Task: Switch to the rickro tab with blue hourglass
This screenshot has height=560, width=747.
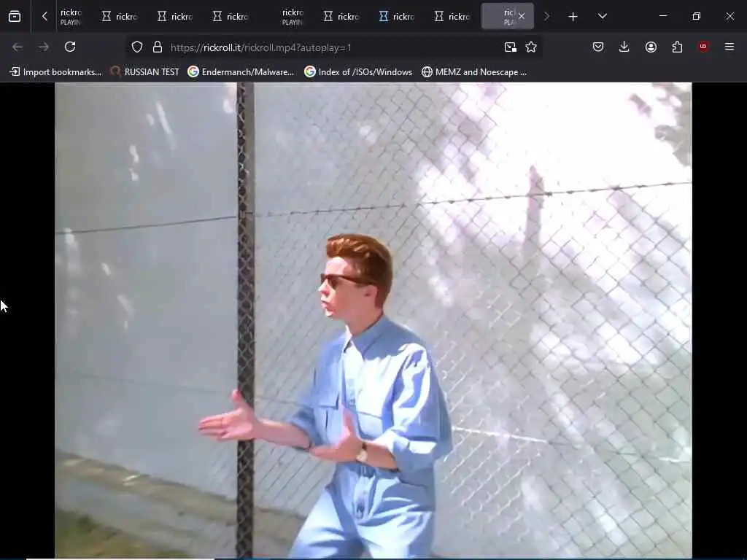Action: coord(398,17)
